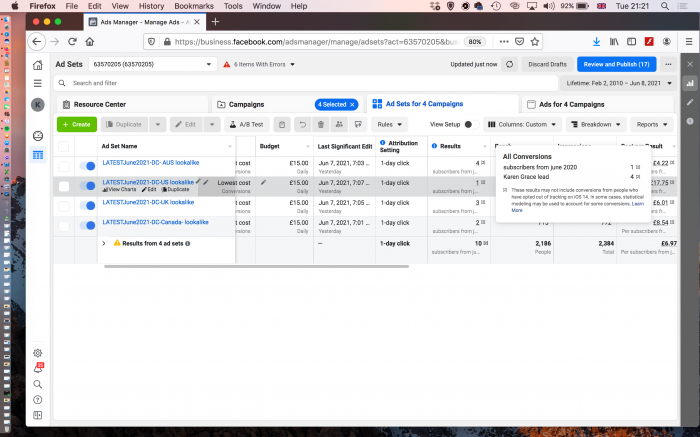Check the Canada lookalike row checkbox
This screenshot has width=700, height=437.
coord(64,226)
